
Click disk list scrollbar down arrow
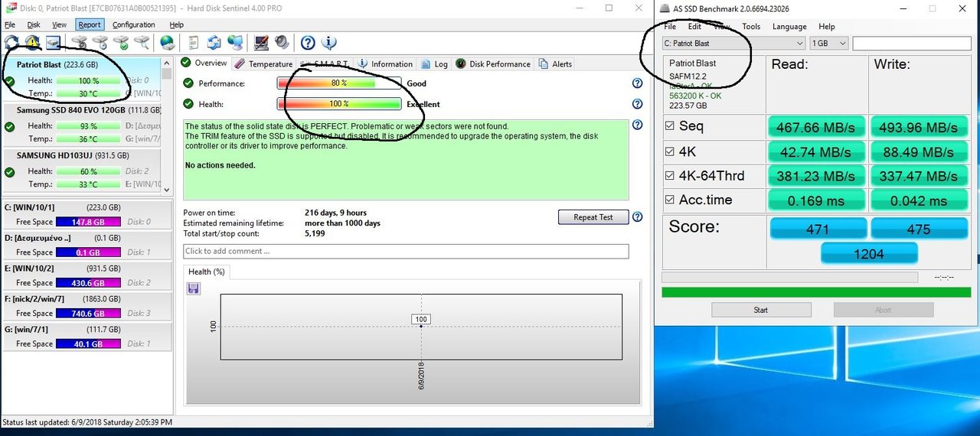pos(167,189)
